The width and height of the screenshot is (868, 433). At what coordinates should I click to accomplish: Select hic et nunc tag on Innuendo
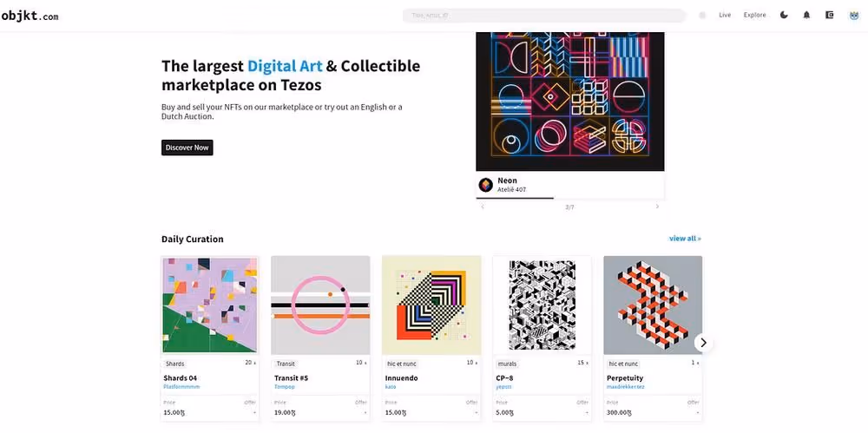point(402,364)
